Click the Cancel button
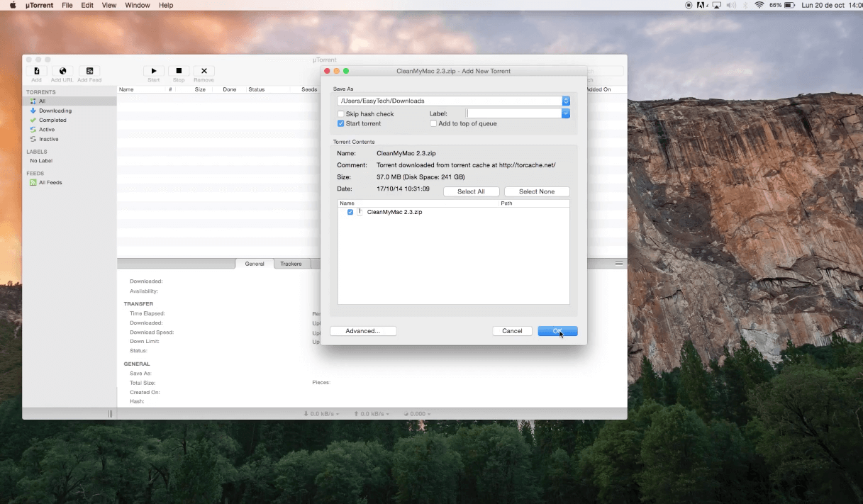The image size is (863, 504). [512, 331]
